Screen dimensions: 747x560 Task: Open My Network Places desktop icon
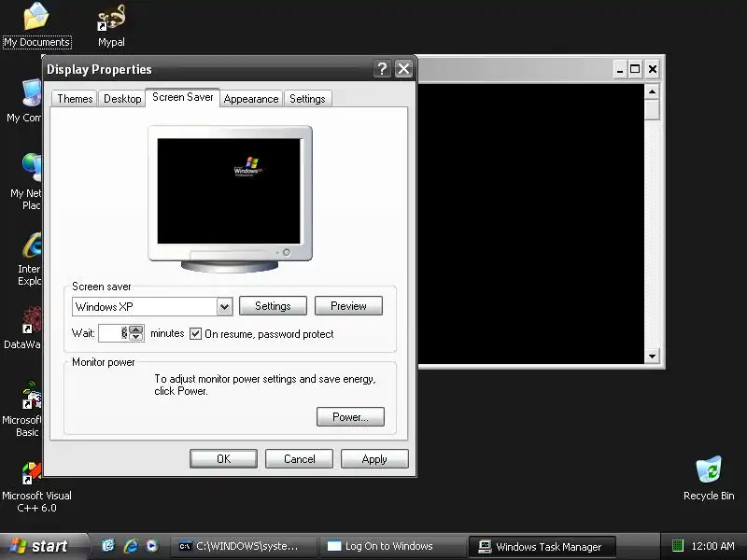(x=26, y=181)
